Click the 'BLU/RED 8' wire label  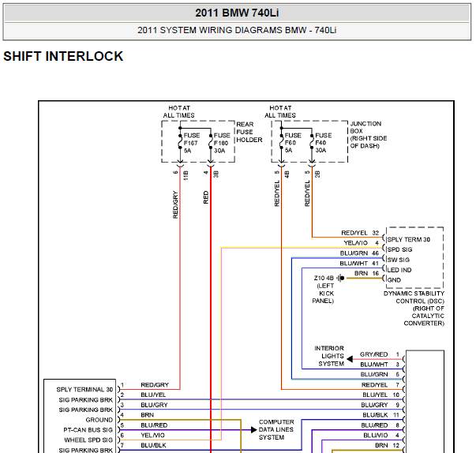(x=380, y=425)
